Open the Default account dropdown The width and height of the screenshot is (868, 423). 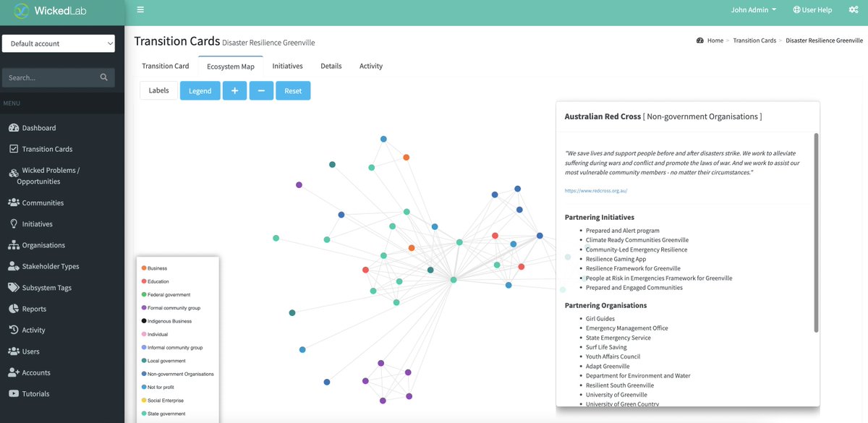point(59,43)
